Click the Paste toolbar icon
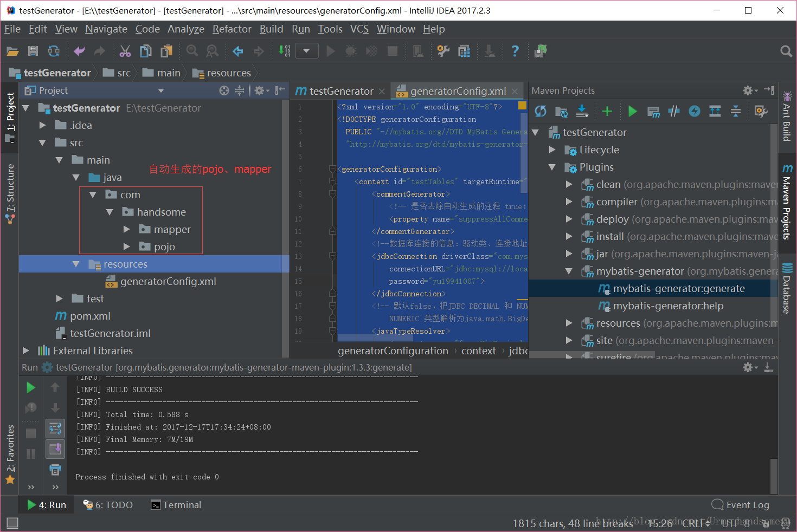The image size is (797, 532). pos(166,51)
